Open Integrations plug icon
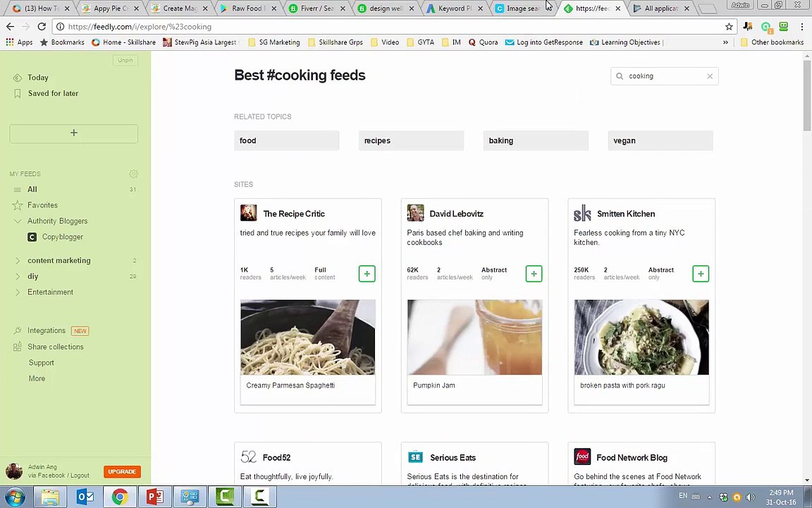This screenshot has height=508, width=812. (17, 331)
